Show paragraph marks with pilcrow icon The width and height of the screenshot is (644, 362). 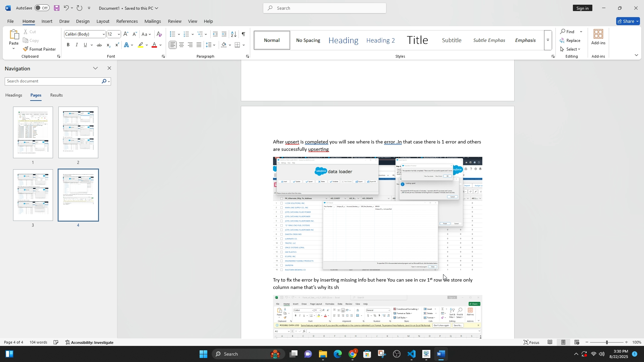(244, 34)
